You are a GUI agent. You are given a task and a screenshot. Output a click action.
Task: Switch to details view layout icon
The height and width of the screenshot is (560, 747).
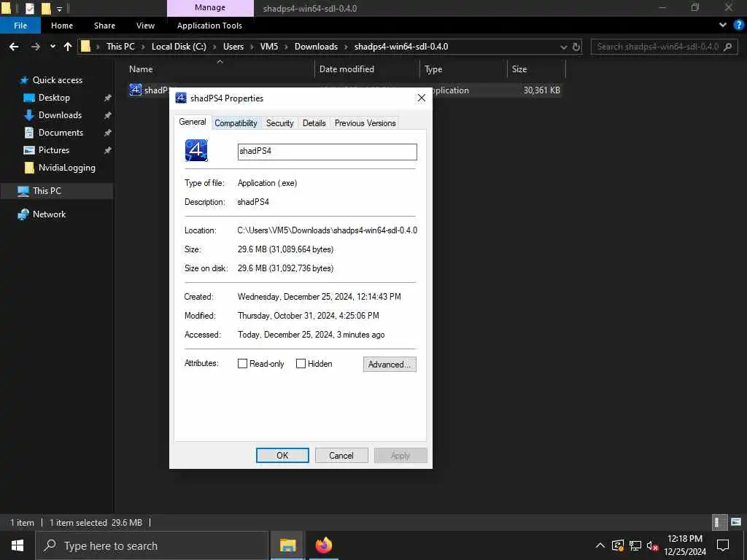click(719, 522)
